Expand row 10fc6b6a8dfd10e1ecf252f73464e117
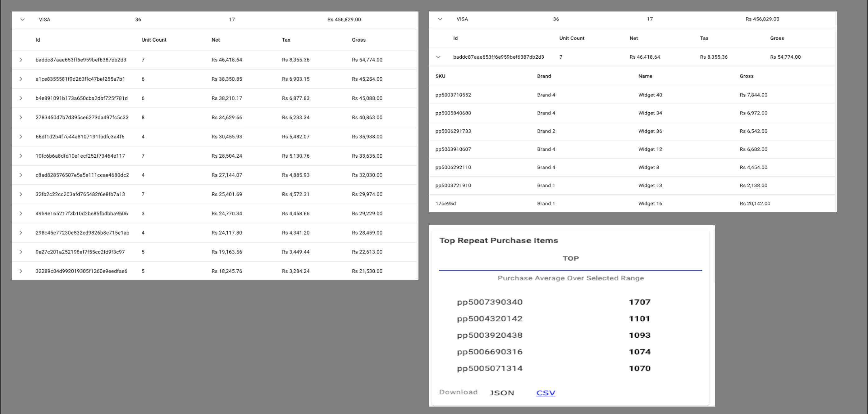The image size is (868, 414). (x=21, y=155)
